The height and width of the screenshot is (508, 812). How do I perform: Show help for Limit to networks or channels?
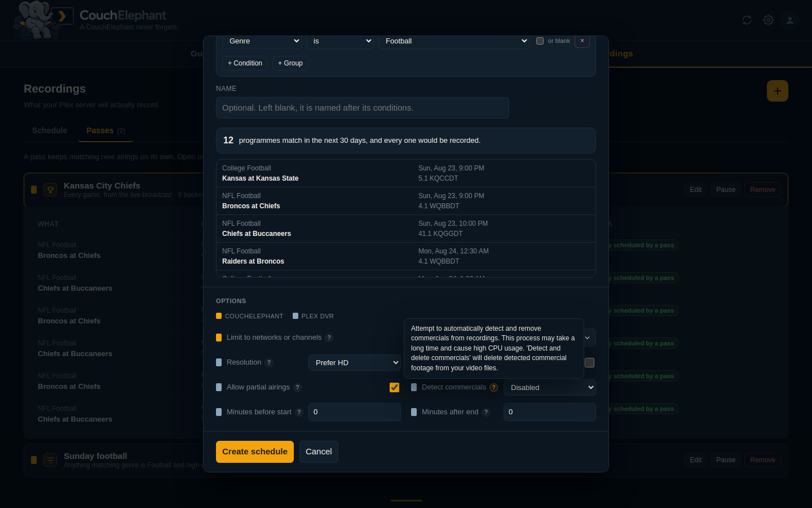329,338
